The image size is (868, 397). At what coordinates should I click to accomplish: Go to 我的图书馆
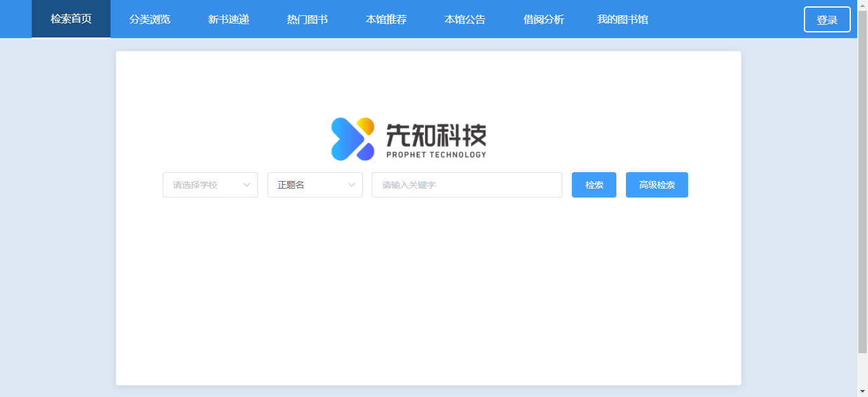pos(623,19)
